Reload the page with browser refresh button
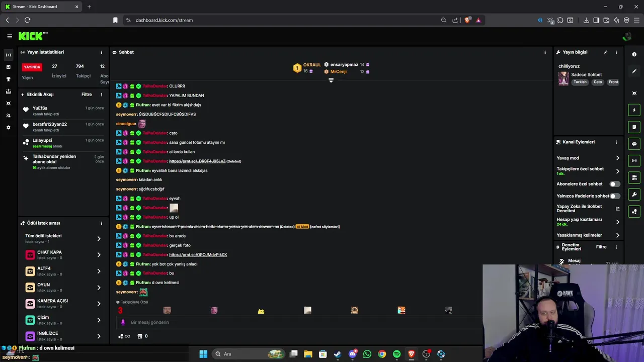Image resolution: width=644 pixels, height=362 pixels. click(27, 20)
